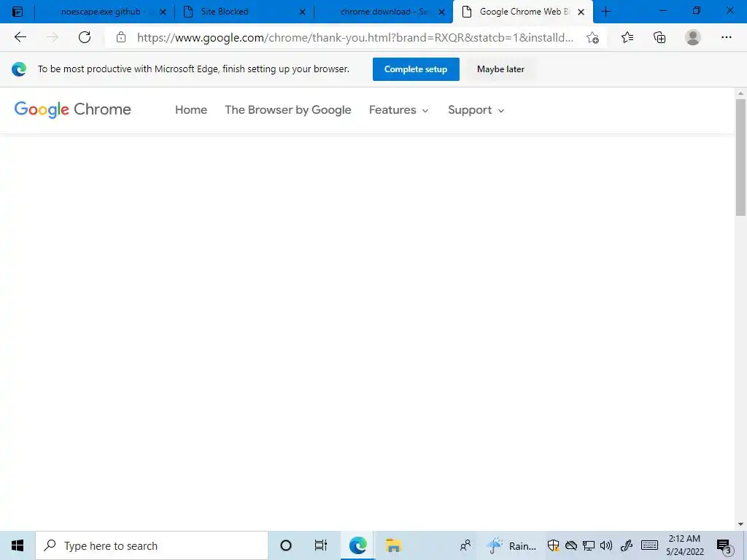Screen dimensions: 747x560
Task: Reload the current page
Action: click(x=85, y=37)
